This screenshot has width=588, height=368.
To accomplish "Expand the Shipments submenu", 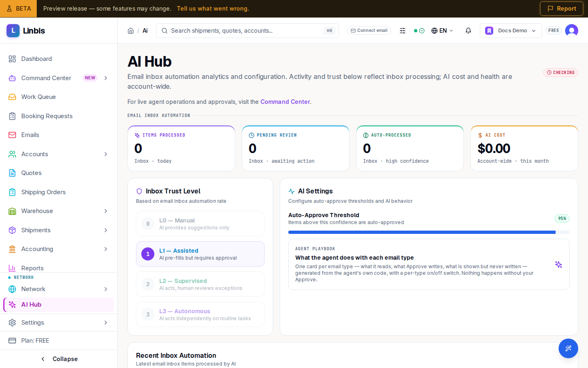I will click(106, 230).
